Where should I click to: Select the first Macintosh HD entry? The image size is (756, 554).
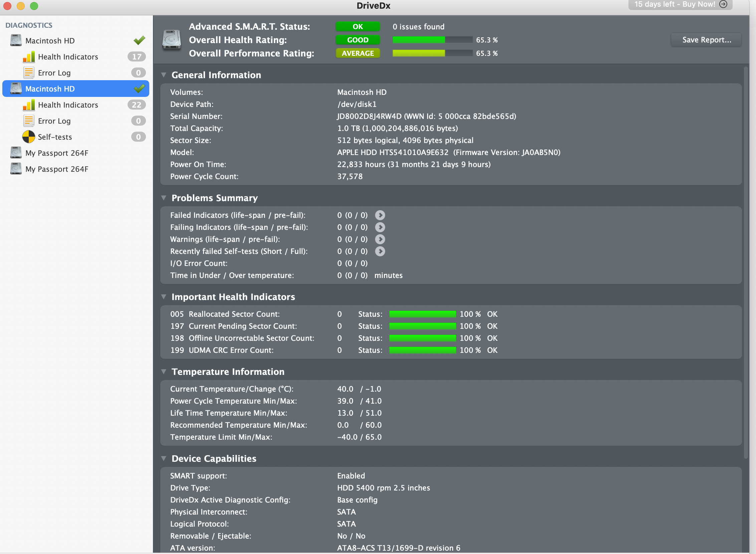click(x=50, y=40)
